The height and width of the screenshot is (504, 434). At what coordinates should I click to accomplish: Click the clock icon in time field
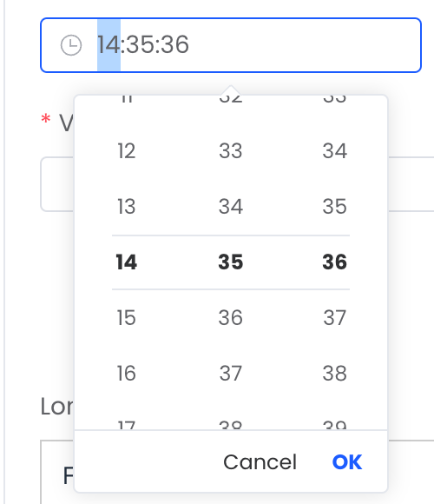71,45
